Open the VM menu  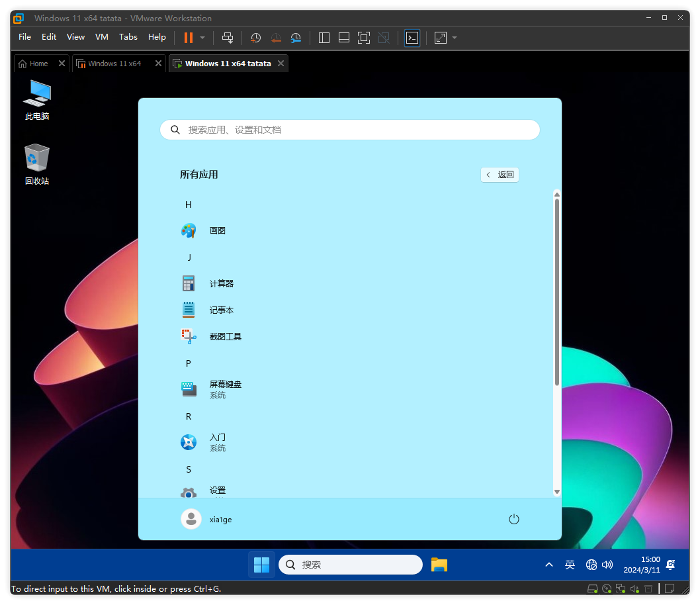point(101,37)
